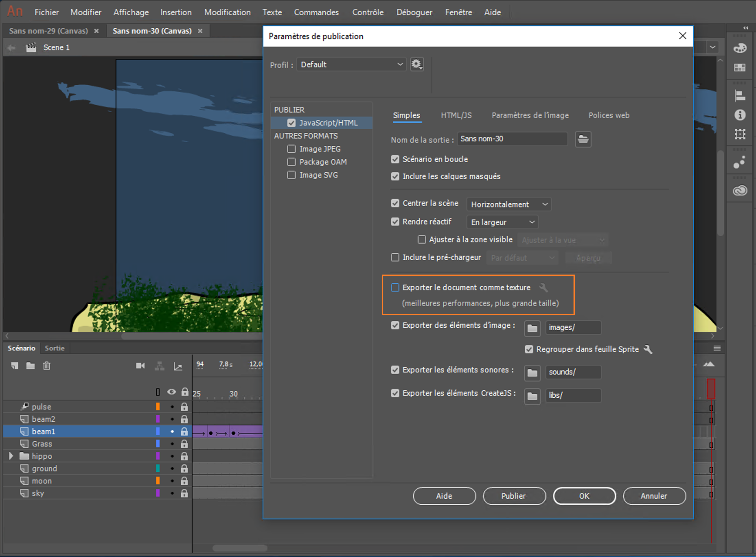Click the Nom de la sortie field
This screenshot has height=557, width=756.
[x=513, y=139]
